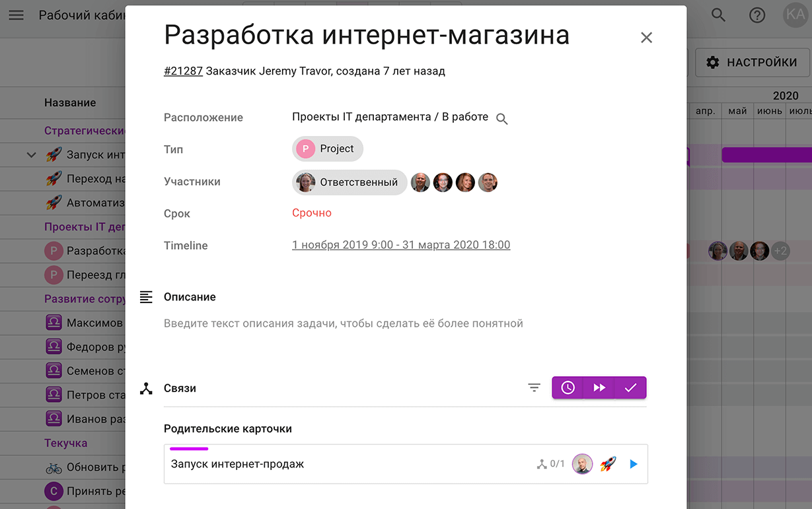Collapse the Запуск интернет-продаж tree row
Screen dimensions: 812x509
(31, 155)
